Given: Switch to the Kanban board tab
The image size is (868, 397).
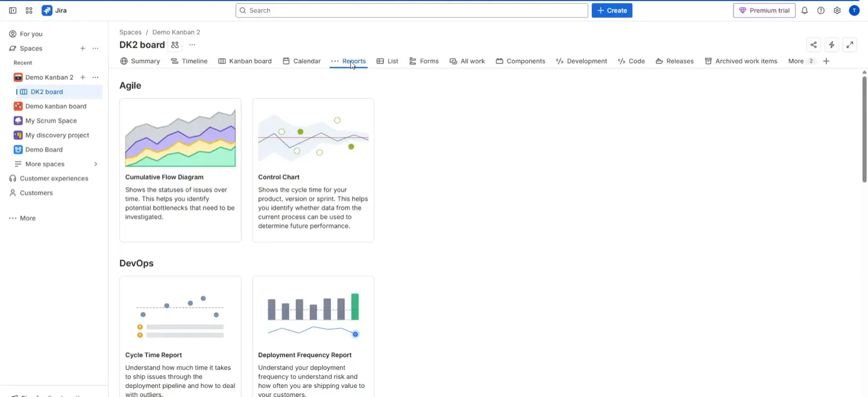Looking at the screenshot, I should click(245, 61).
